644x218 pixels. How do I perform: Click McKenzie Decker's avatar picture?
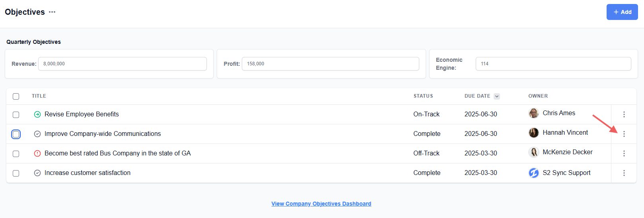pyautogui.click(x=533, y=152)
